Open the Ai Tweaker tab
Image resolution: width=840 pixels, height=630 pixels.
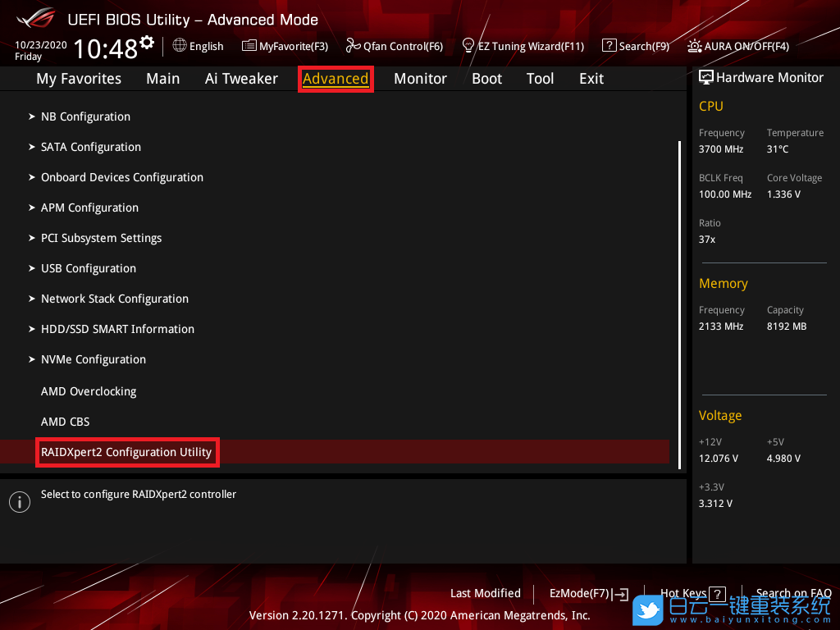coord(241,79)
